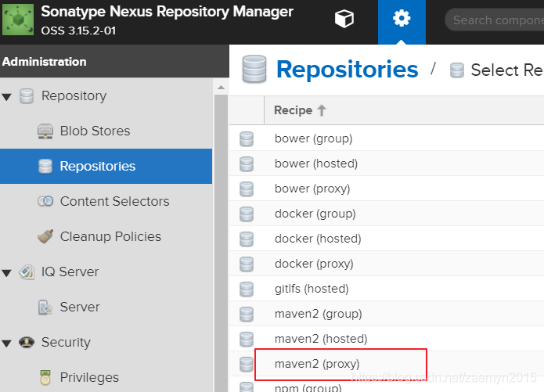Open the Security node

point(66,343)
